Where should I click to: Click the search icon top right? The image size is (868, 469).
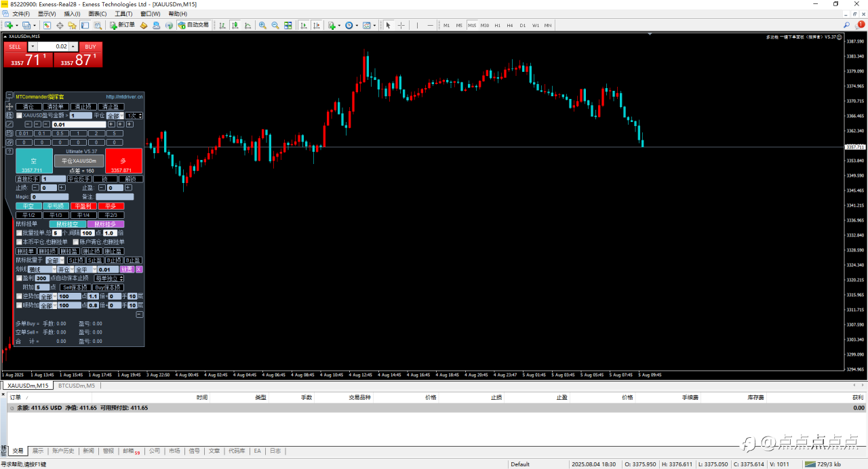tap(846, 25)
